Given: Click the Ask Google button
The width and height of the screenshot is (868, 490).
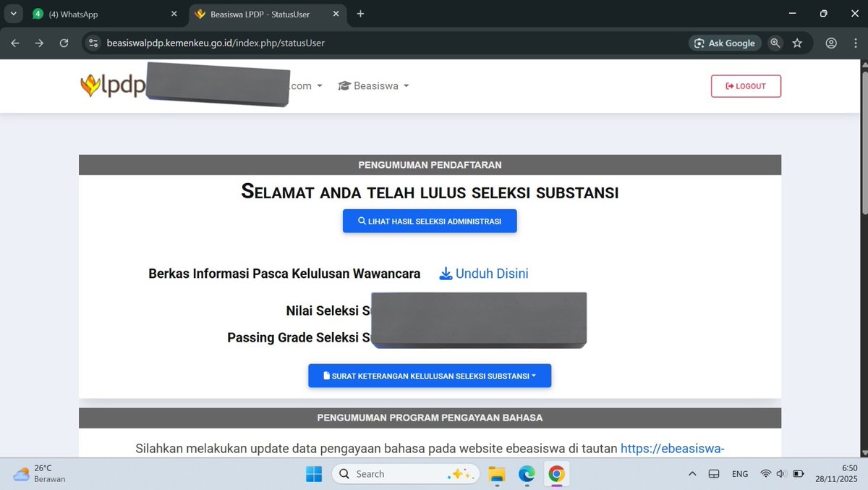Looking at the screenshot, I should tap(725, 43).
